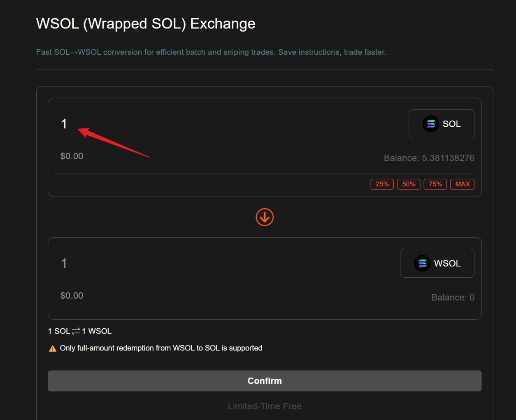This screenshot has height=420, width=516.
Task: Open the WSOL token selector
Action: (437, 263)
